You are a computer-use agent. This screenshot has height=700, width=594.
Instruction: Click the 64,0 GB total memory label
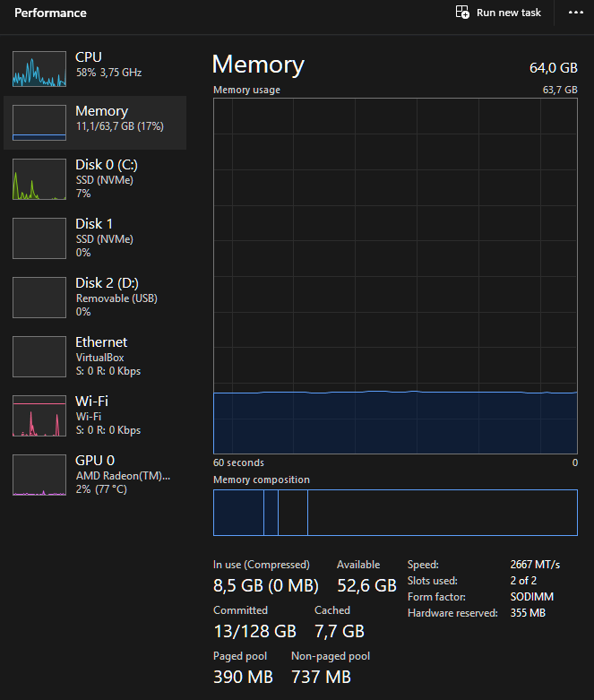(x=554, y=68)
